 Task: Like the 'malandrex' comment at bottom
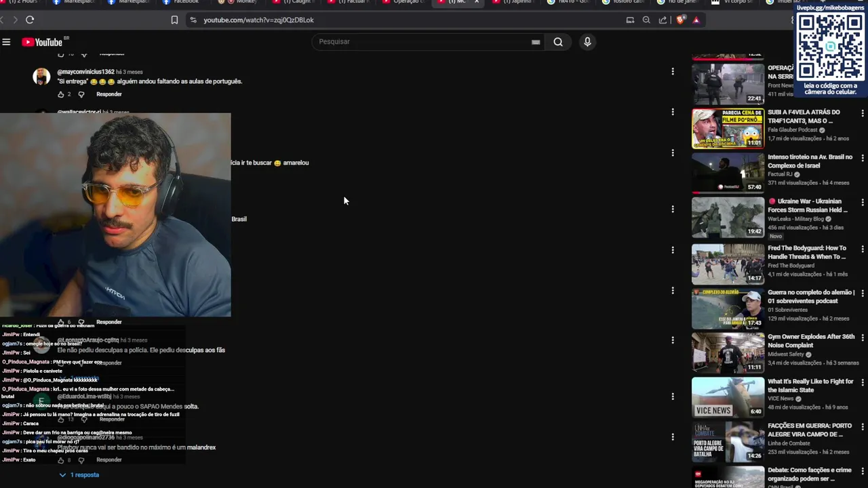tap(60, 460)
